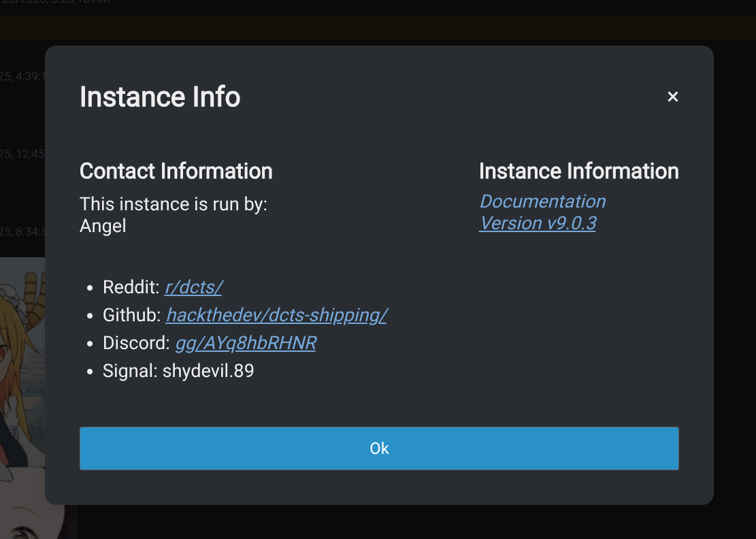Close the Instance Info dialog with X
Screen dimensions: 756x539
click(x=672, y=97)
